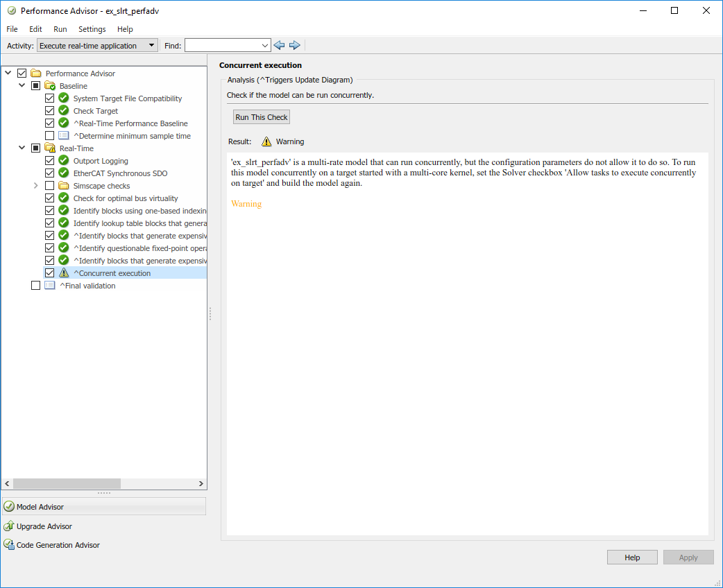723x588 pixels.
Task: Click the Simscape checks folder icon
Action: click(x=64, y=185)
